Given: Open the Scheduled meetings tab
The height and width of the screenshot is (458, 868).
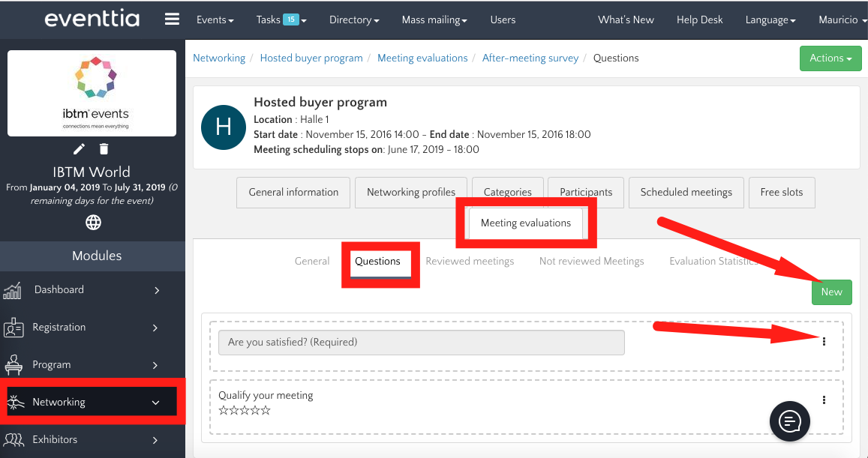Looking at the screenshot, I should (686, 193).
